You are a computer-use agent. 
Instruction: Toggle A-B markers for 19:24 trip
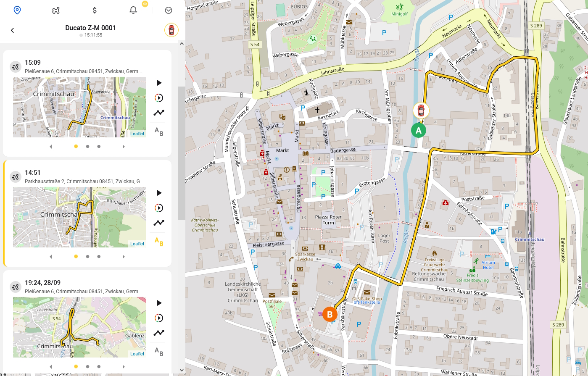click(x=159, y=352)
